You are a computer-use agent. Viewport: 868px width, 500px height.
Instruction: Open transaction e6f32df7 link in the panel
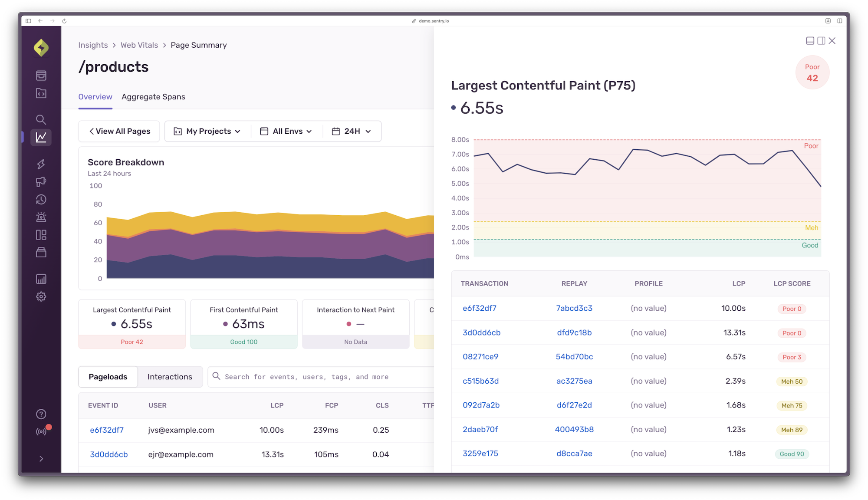pyautogui.click(x=479, y=308)
